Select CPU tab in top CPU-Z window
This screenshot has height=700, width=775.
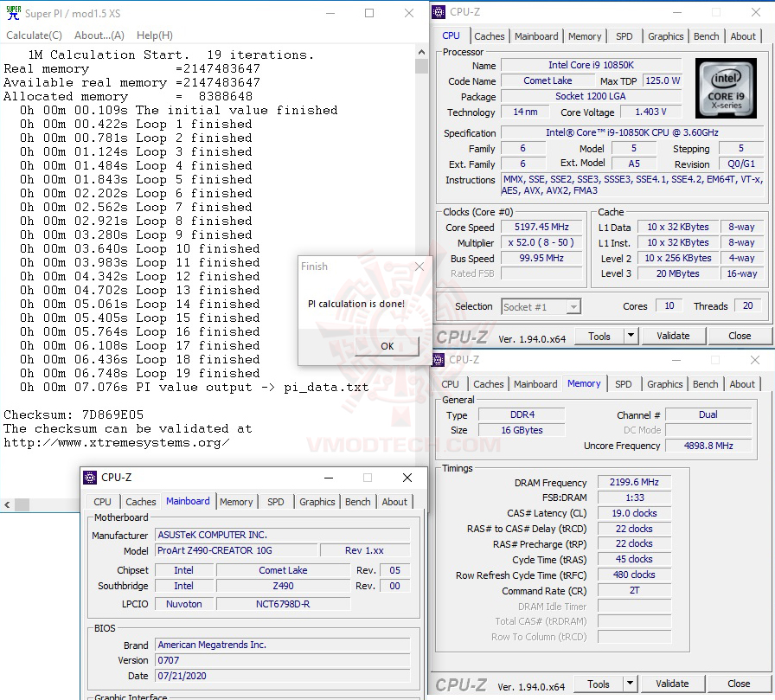pyautogui.click(x=451, y=35)
